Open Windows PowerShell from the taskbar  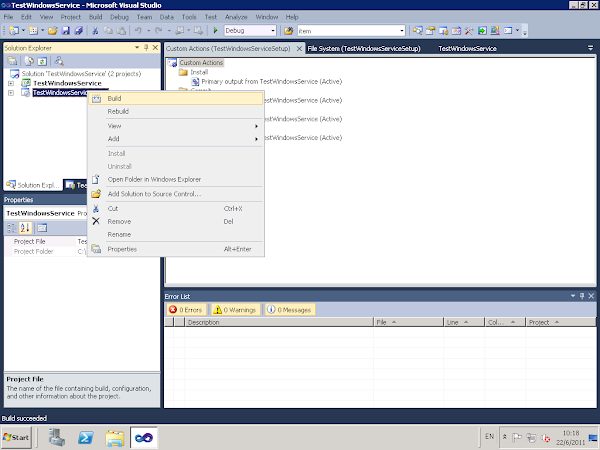tap(86, 437)
